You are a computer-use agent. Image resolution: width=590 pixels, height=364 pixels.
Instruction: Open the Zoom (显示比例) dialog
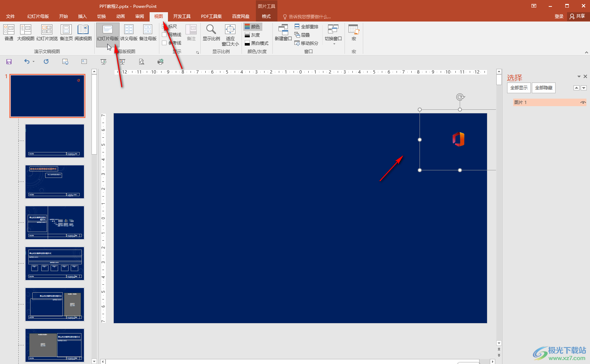click(211, 33)
